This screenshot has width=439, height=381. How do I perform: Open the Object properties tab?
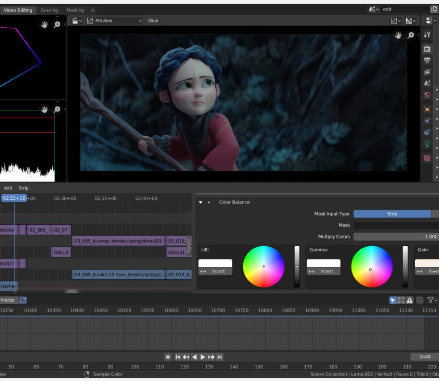[x=427, y=109]
